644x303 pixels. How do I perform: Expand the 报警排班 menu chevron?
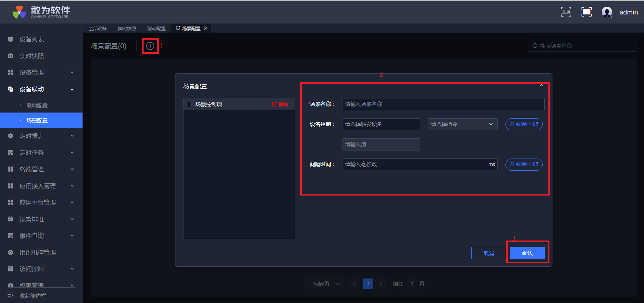point(72,219)
